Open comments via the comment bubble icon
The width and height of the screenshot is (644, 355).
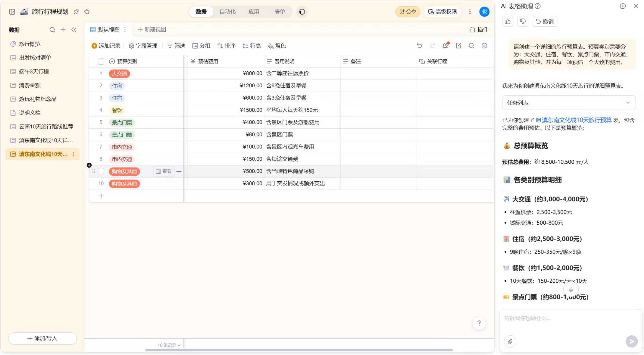484,45
